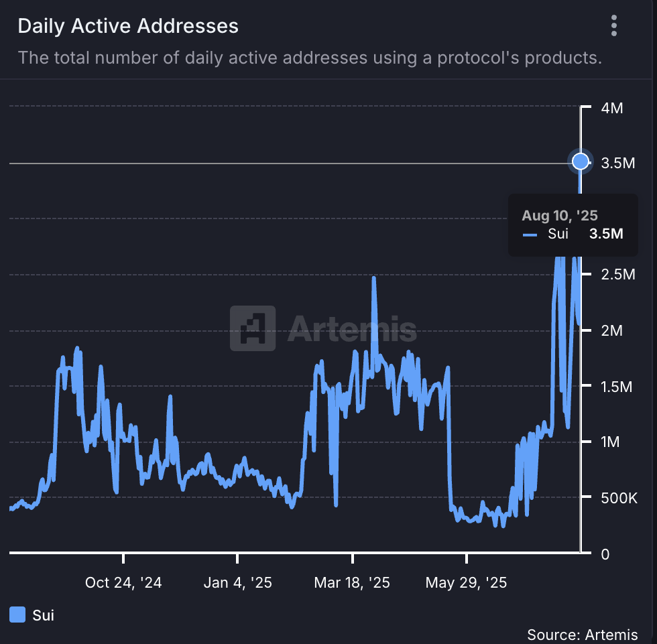Image resolution: width=657 pixels, height=644 pixels.
Task: Select the May 29, '25 date label
Action: [x=466, y=582]
